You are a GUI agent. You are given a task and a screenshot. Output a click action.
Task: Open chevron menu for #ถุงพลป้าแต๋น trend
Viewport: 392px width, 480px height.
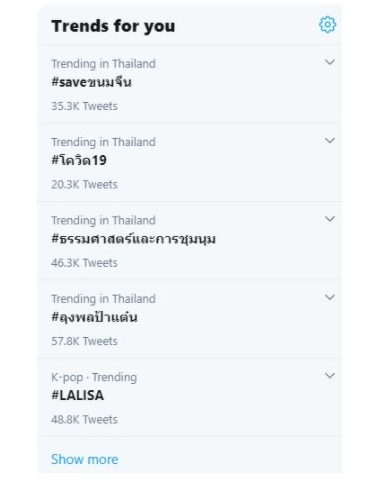pyautogui.click(x=330, y=297)
